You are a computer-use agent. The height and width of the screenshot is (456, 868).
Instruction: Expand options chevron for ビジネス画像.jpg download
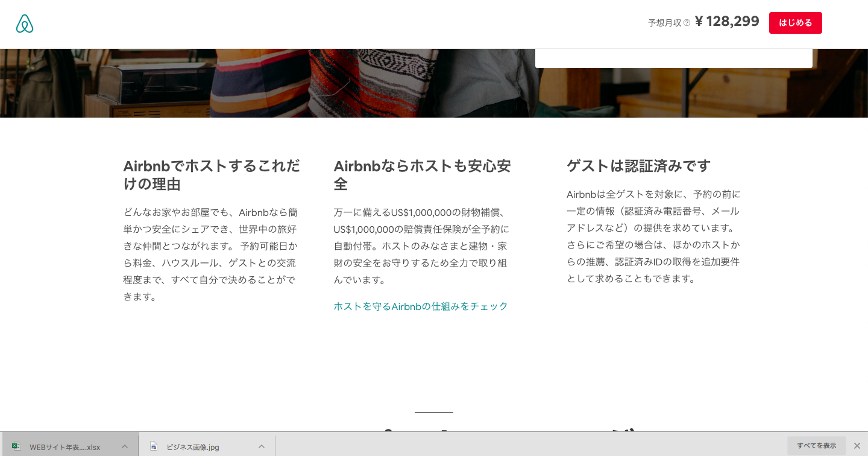pyautogui.click(x=262, y=446)
